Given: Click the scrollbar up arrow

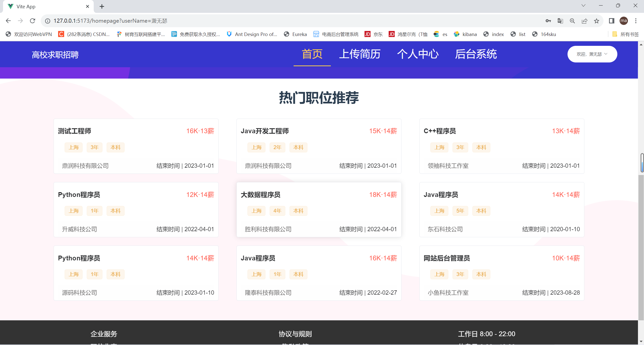Looking at the screenshot, I should pos(641,45).
